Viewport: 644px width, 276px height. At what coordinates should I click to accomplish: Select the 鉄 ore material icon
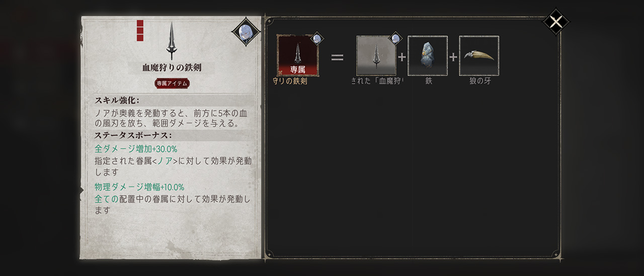428,56
